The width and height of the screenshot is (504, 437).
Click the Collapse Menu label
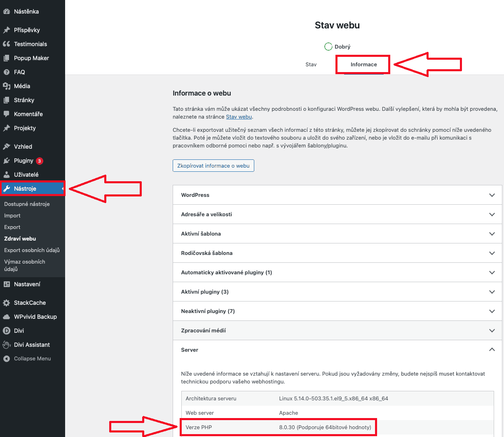tap(33, 359)
